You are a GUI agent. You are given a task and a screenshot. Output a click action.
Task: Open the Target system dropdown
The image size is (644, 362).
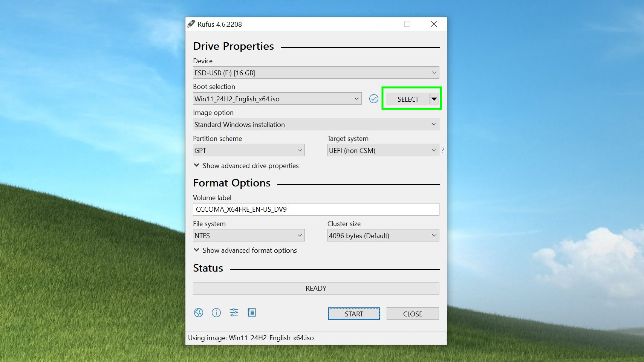383,150
